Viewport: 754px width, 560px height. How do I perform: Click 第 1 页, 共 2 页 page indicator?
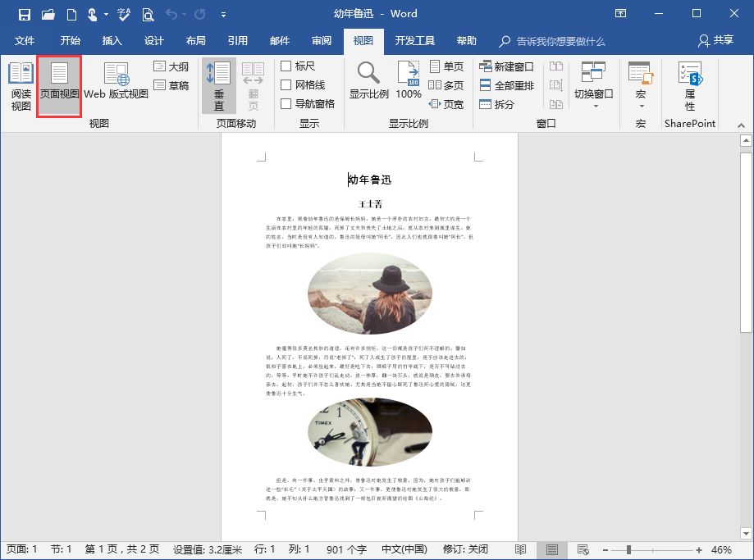122,549
